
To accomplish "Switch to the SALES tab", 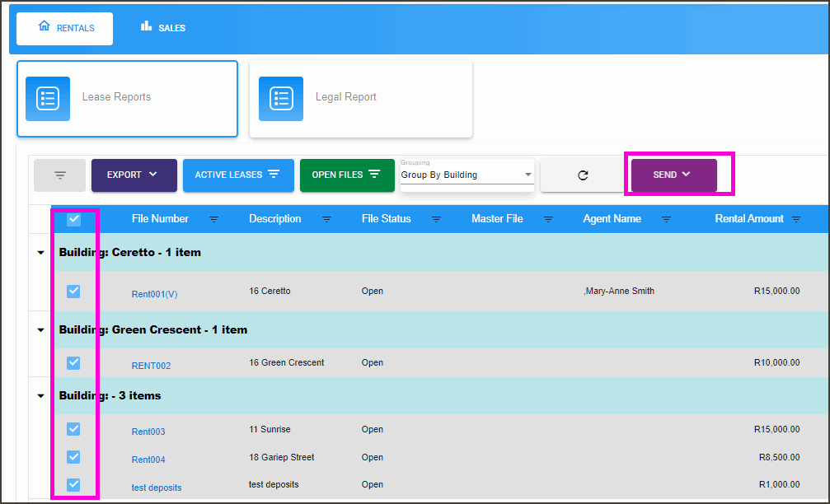I will click(x=162, y=27).
